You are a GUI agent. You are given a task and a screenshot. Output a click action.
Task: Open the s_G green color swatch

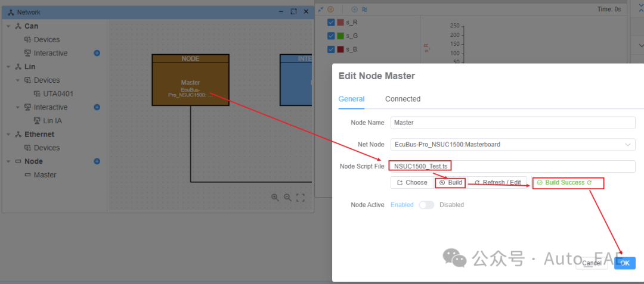coord(340,36)
